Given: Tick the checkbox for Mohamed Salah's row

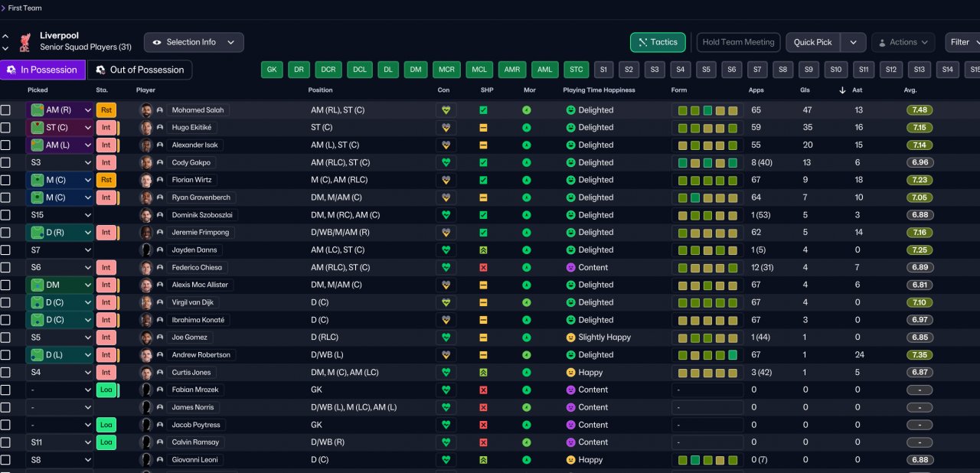Looking at the screenshot, I should (6, 110).
